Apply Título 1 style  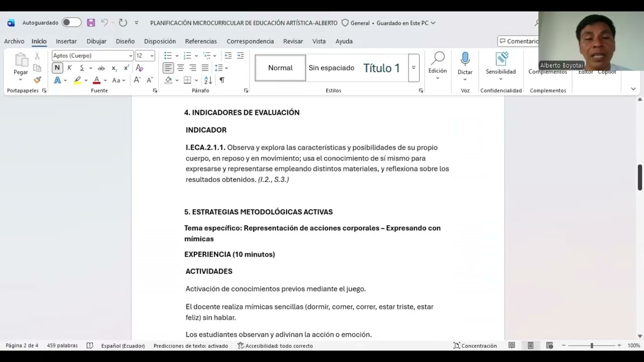point(382,68)
